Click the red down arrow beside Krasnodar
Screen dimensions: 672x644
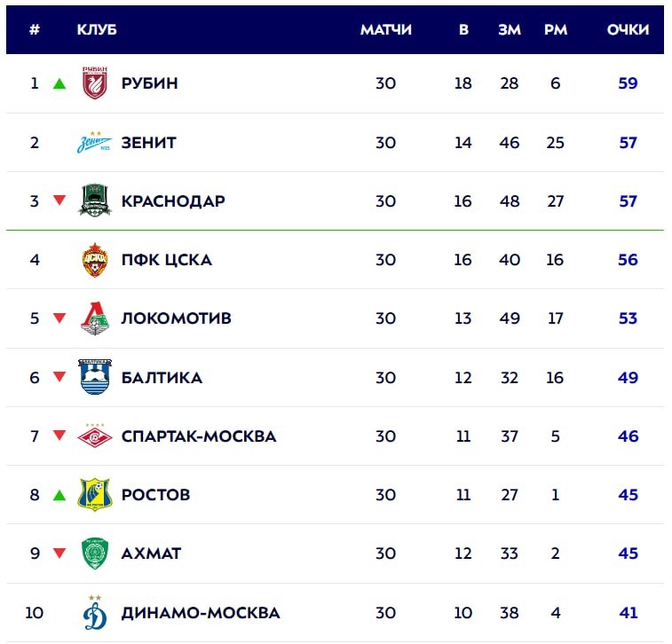coord(59,200)
